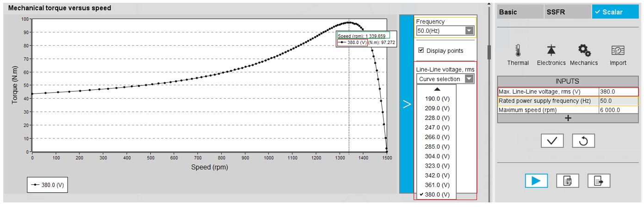Collapse side panel with blue arrow bar
644x207 pixels.
[407, 104]
